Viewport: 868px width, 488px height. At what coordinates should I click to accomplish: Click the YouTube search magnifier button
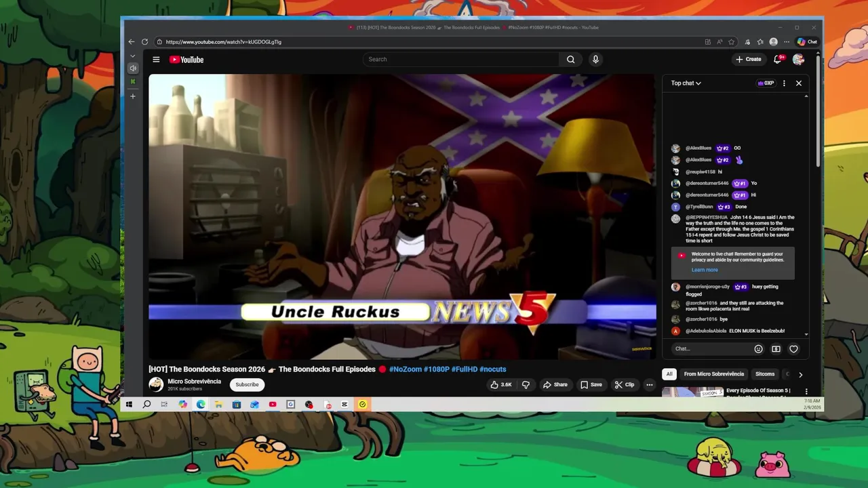click(x=571, y=60)
